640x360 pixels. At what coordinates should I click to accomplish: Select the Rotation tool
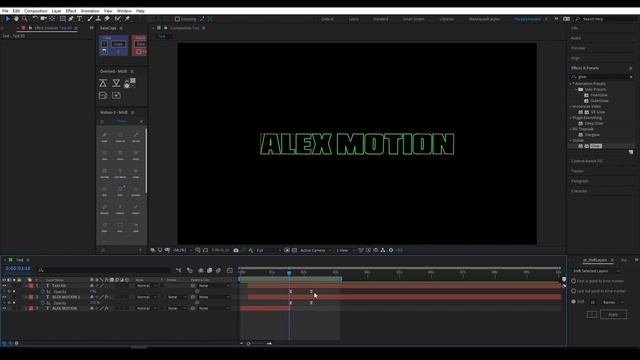35,19
